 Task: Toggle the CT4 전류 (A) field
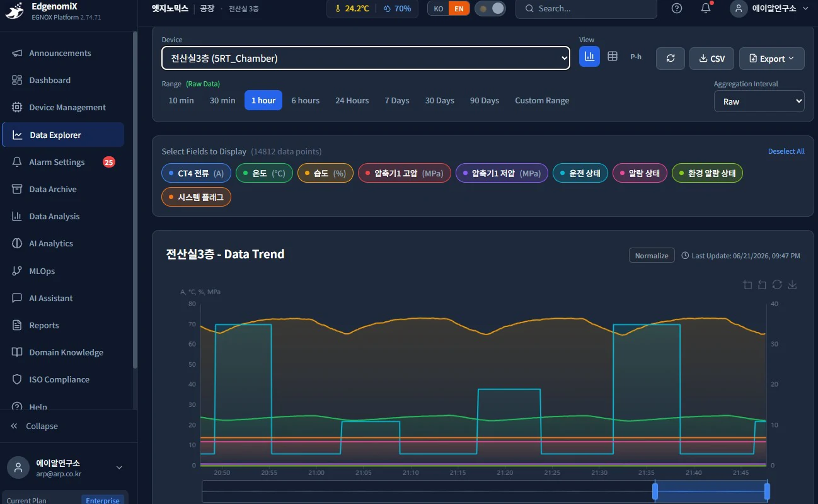point(196,173)
